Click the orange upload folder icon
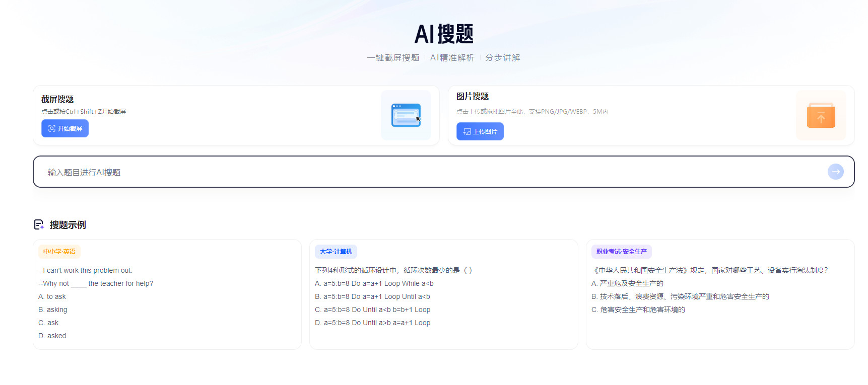This screenshot has width=868, height=385. [x=821, y=115]
